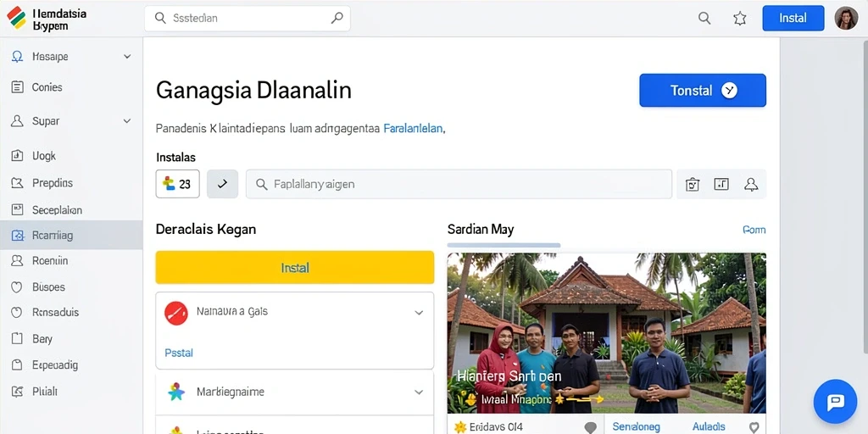Image resolution: width=868 pixels, height=434 pixels.
Task: Click the Conies sidebar icon
Action: [17, 87]
